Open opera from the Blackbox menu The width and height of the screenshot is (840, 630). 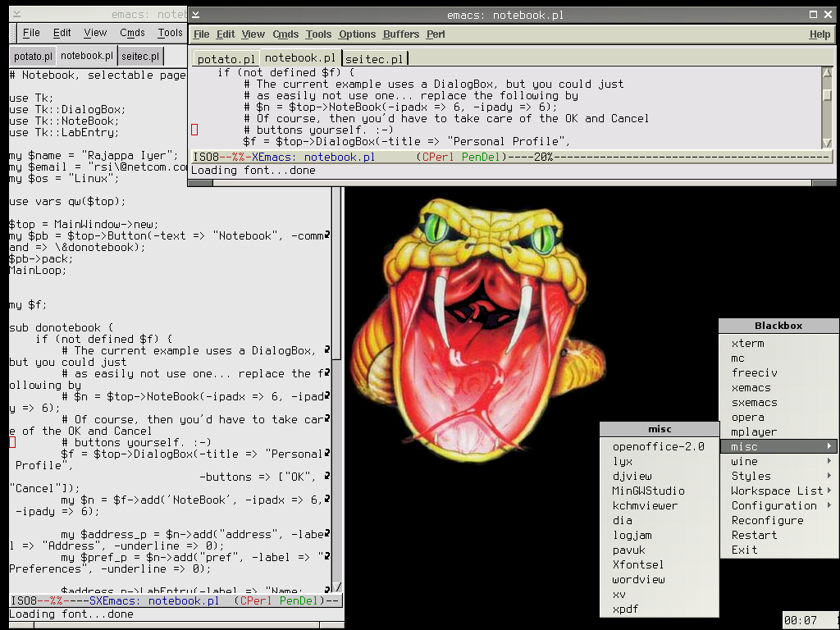(x=779, y=418)
